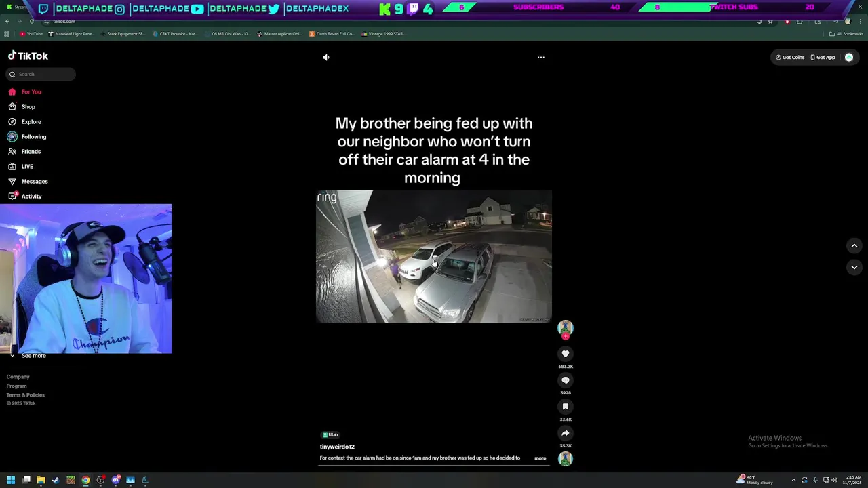Open the Company footer link
The image size is (868, 488).
coord(18,377)
